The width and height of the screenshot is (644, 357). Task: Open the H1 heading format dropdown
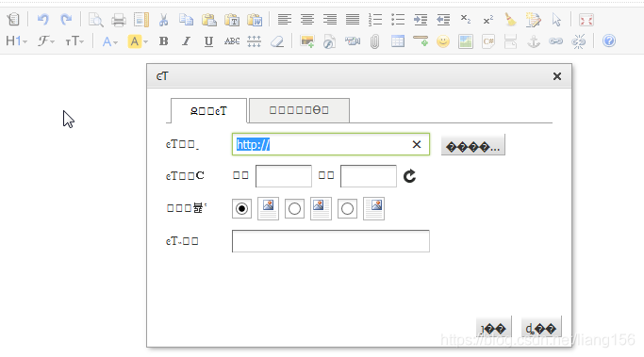tap(16, 41)
